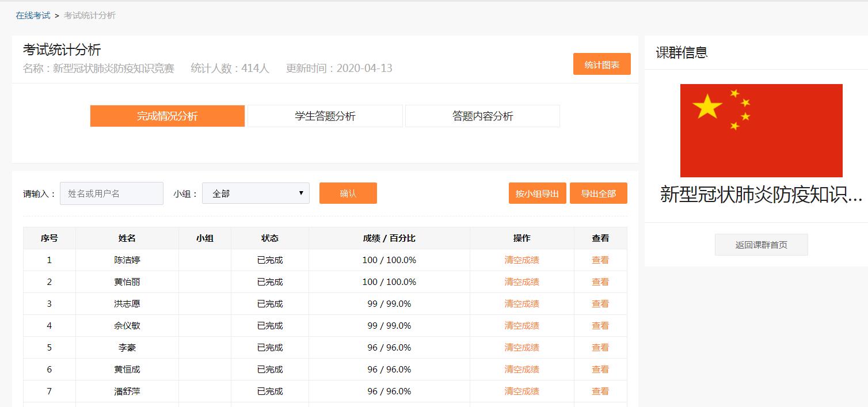The width and height of the screenshot is (868, 407).
Task: Click the 姓名或用户名 search input field
Action: pyautogui.click(x=112, y=193)
